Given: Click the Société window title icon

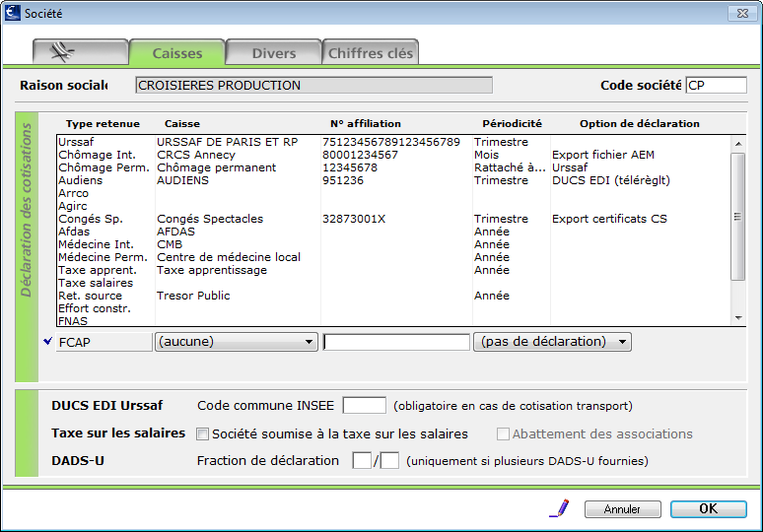Looking at the screenshot, I should coord(13,13).
